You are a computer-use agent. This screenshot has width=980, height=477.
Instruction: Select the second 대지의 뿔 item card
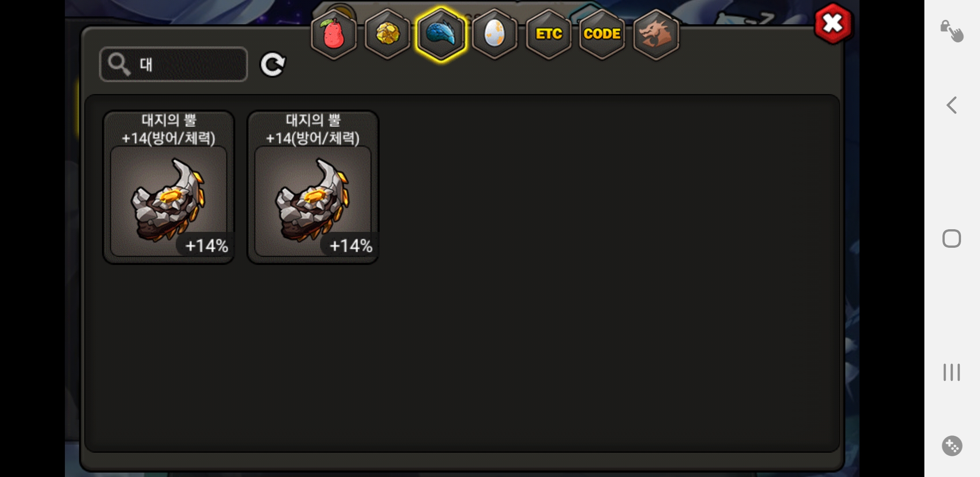point(313,187)
